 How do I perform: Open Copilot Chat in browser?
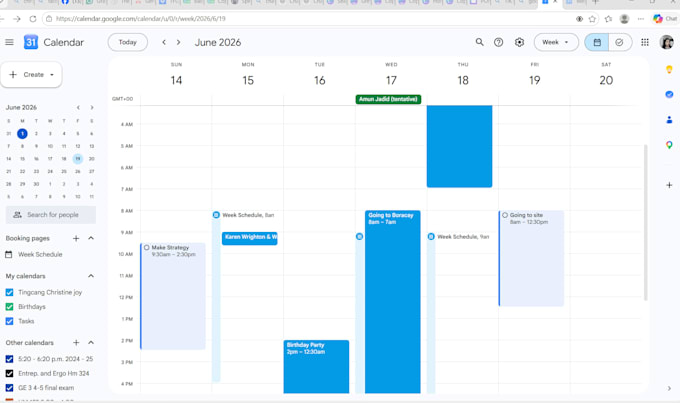click(x=665, y=19)
